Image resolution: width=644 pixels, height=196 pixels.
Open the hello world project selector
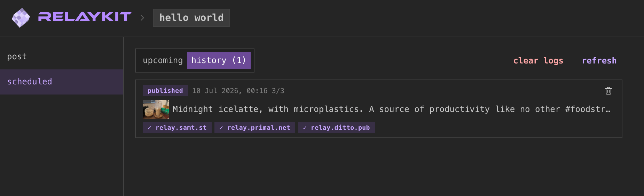[x=191, y=18]
